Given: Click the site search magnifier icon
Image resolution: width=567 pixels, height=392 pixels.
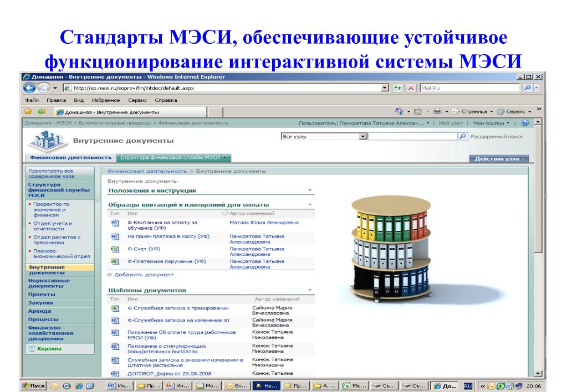Looking at the screenshot, I should click(x=462, y=137).
